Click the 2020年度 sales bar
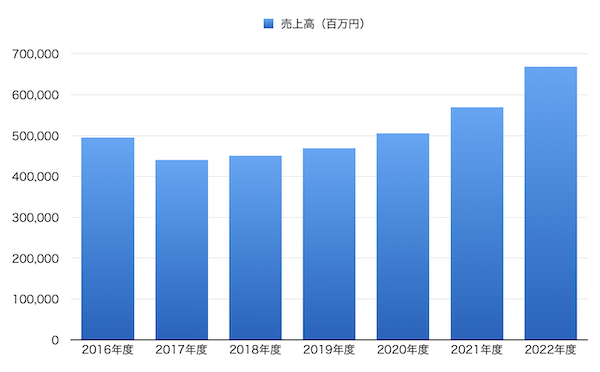The width and height of the screenshot is (600, 372). point(403,237)
